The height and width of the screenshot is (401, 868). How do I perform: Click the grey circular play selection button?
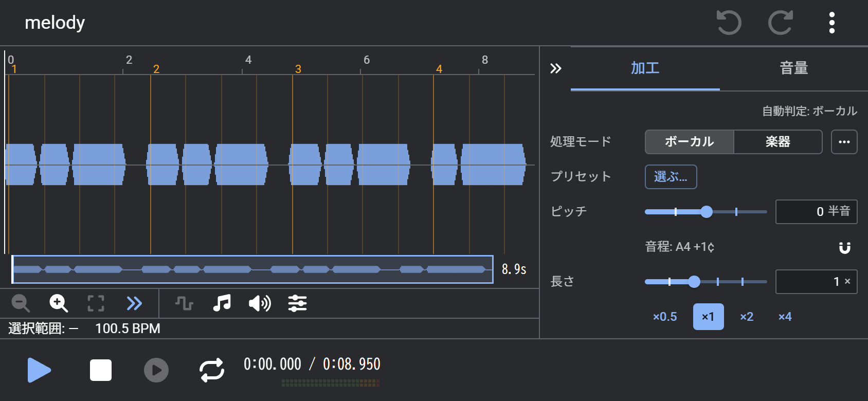156,370
